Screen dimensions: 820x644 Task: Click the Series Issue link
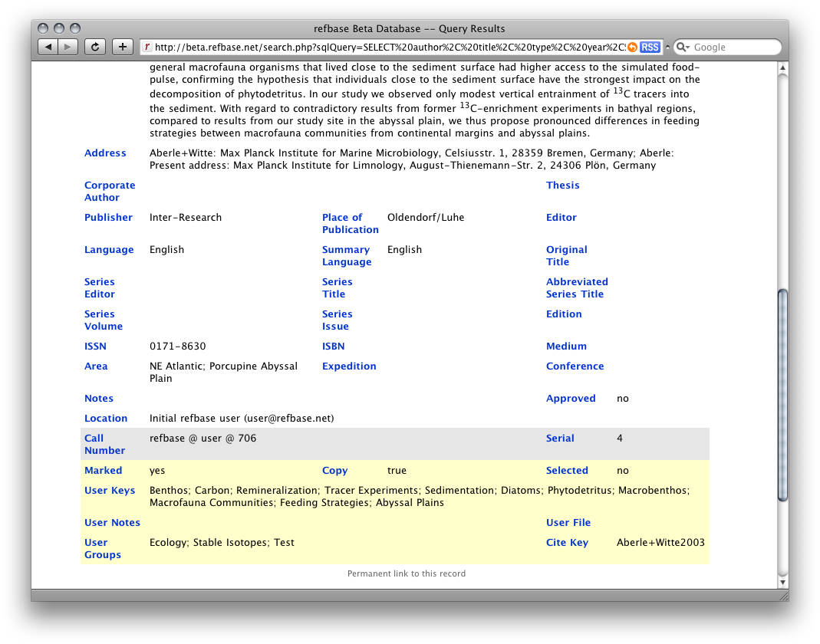click(338, 320)
